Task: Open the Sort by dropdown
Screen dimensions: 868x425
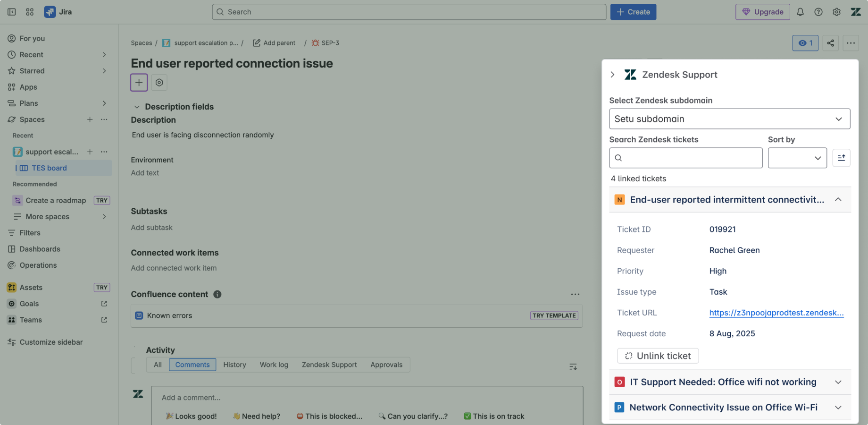Action: pos(797,158)
